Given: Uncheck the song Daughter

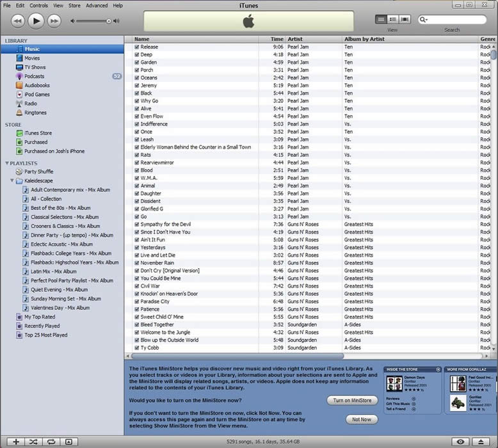Looking at the screenshot, I should (137, 193).
